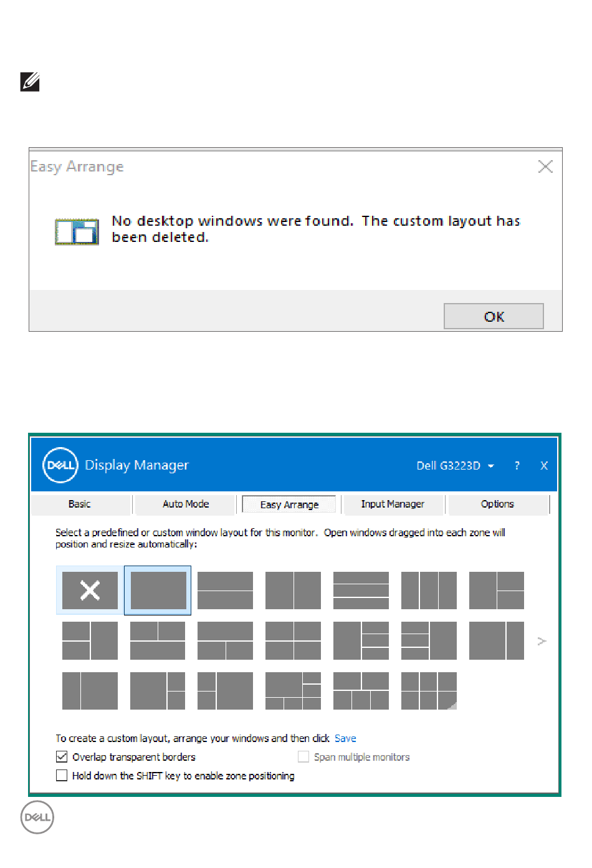Choose the single full-screen zone layout
The height and width of the screenshot is (868, 592).
click(158, 590)
